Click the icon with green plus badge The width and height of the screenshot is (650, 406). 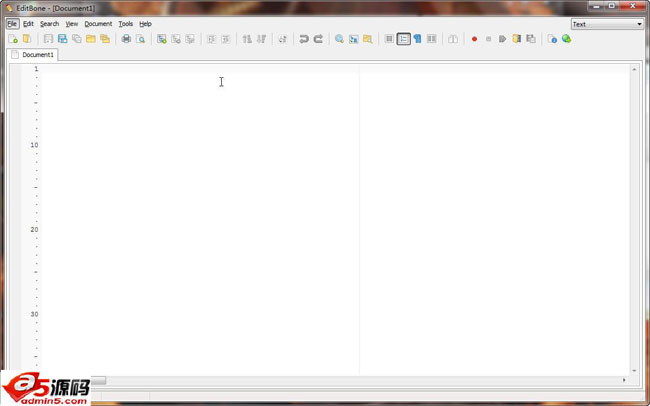pos(162,39)
